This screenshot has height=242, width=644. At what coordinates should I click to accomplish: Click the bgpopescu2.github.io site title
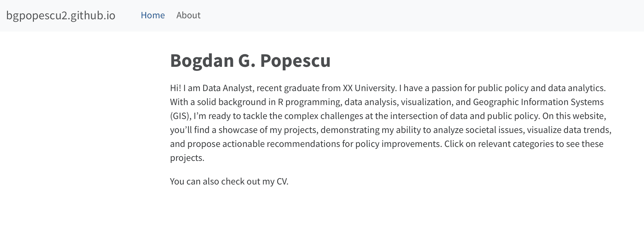pyautogui.click(x=61, y=15)
